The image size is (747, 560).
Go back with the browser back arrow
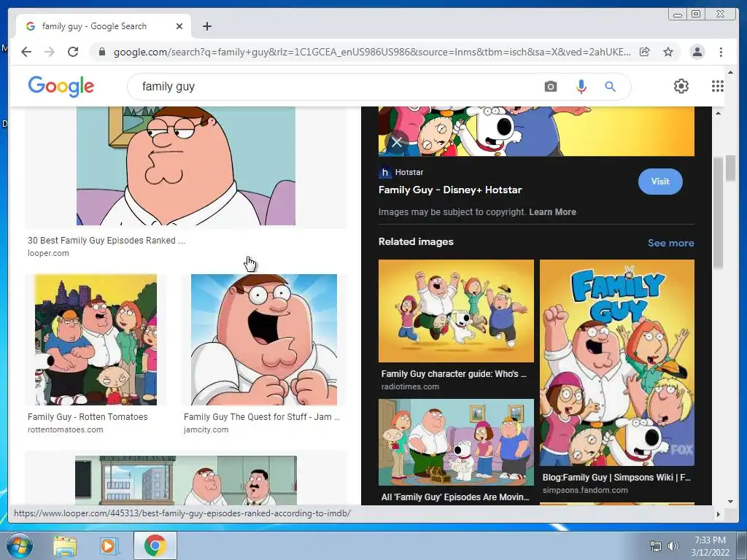tap(26, 52)
